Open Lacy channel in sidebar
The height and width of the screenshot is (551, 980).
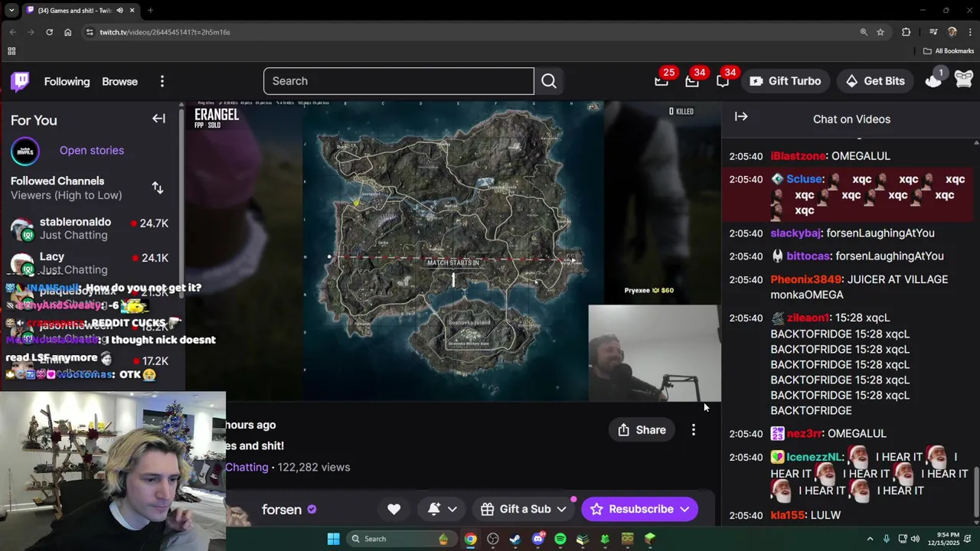click(90, 262)
